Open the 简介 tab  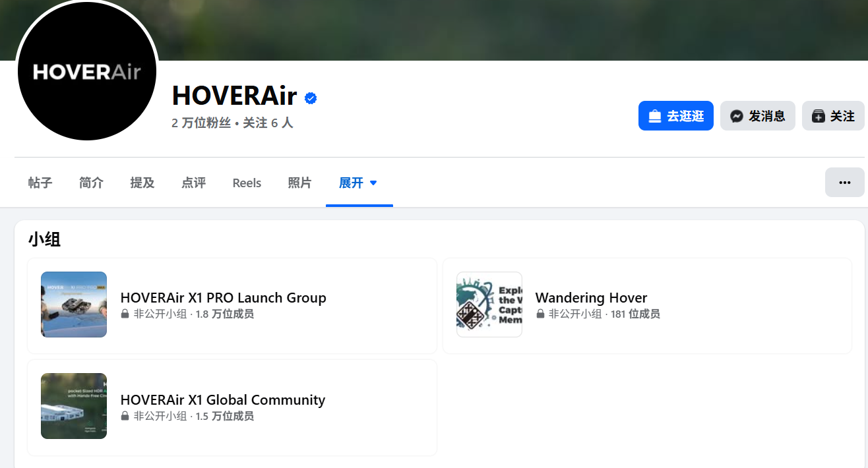[x=91, y=183]
